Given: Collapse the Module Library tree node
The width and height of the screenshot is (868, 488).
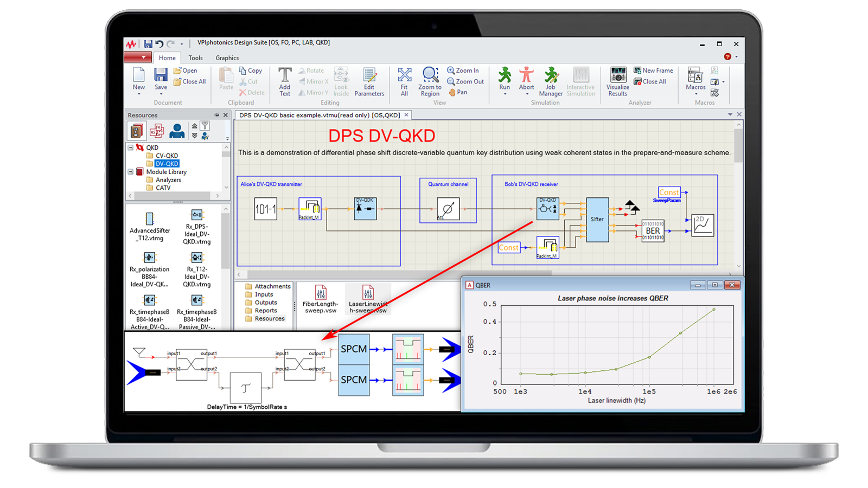Looking at the screenshot, I should click(x=131, y=172).
